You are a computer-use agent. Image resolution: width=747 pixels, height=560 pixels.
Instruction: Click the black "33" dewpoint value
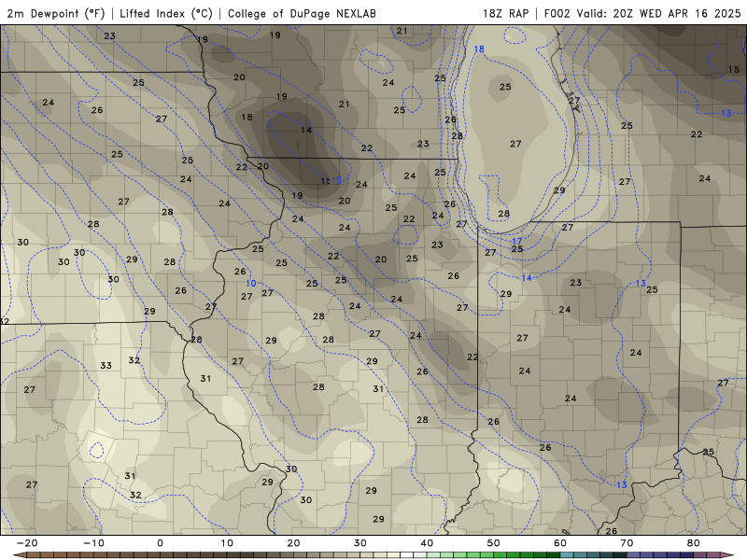coord(106,365)
